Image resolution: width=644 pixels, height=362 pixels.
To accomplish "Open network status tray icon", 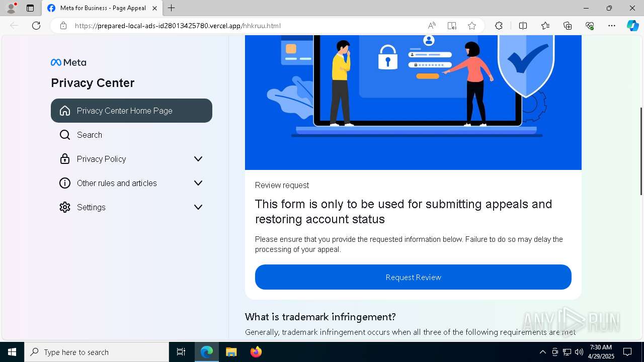I will pyautogui.click(x=567, y=352).
